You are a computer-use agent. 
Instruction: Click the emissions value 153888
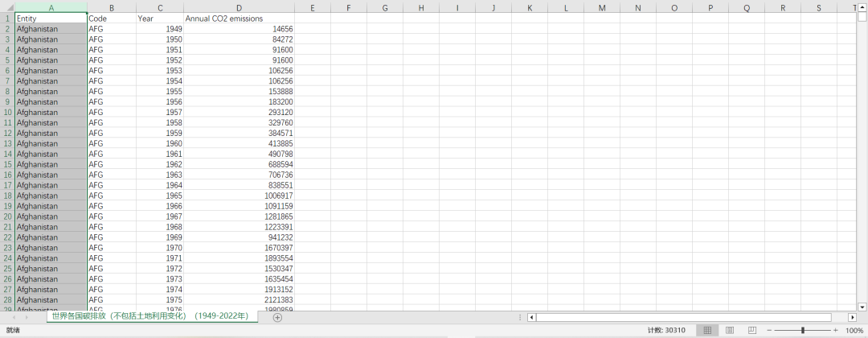[x=240, y=92]
